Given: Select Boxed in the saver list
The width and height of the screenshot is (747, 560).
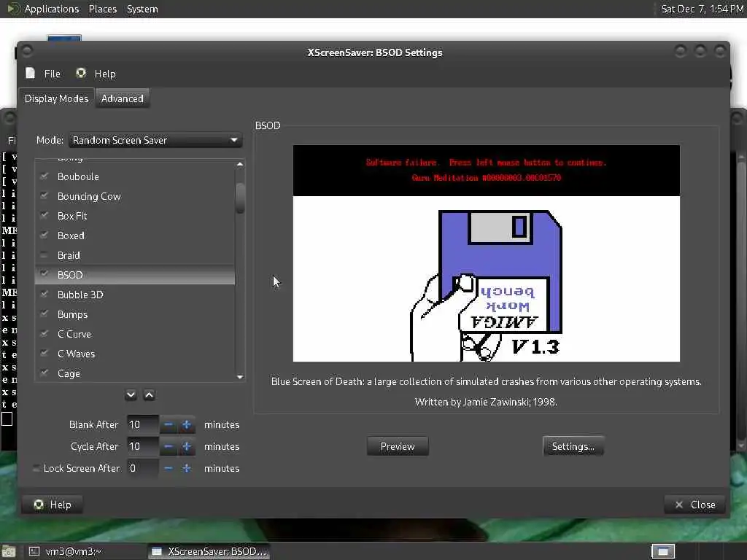Looking at the screenshot, I should (71, 236).
